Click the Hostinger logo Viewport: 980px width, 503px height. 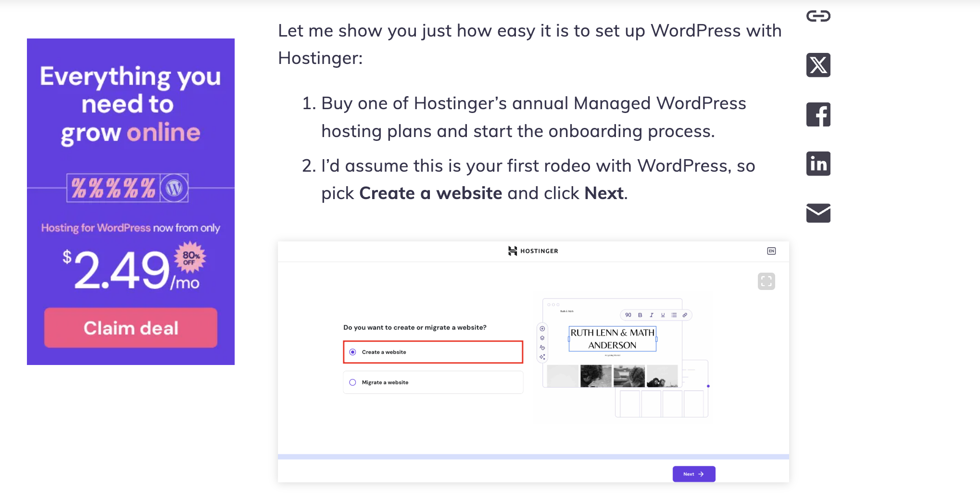pyautogui.click(x=533, y=251)
